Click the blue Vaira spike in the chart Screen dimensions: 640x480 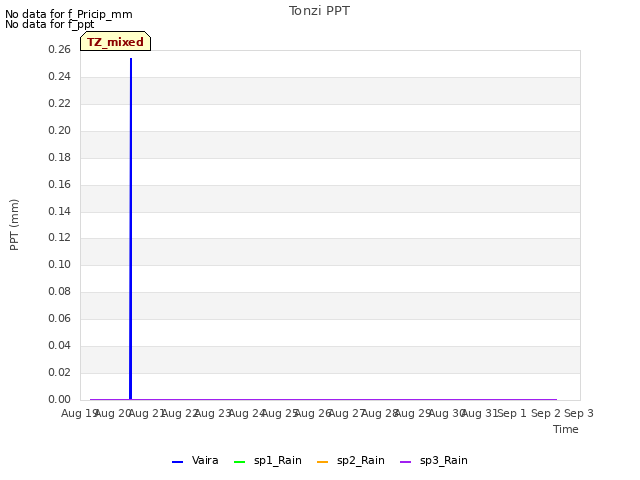click(131, 229)
